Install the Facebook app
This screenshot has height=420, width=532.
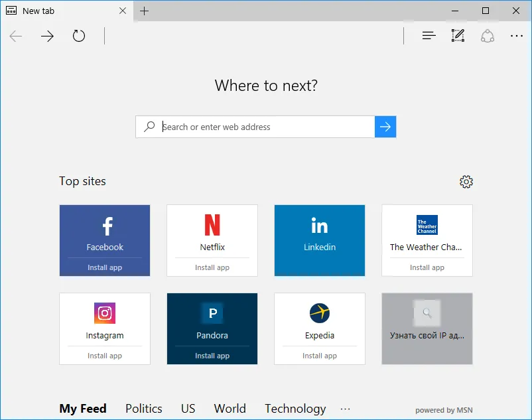pyautogui.click(x=105, y=267)
